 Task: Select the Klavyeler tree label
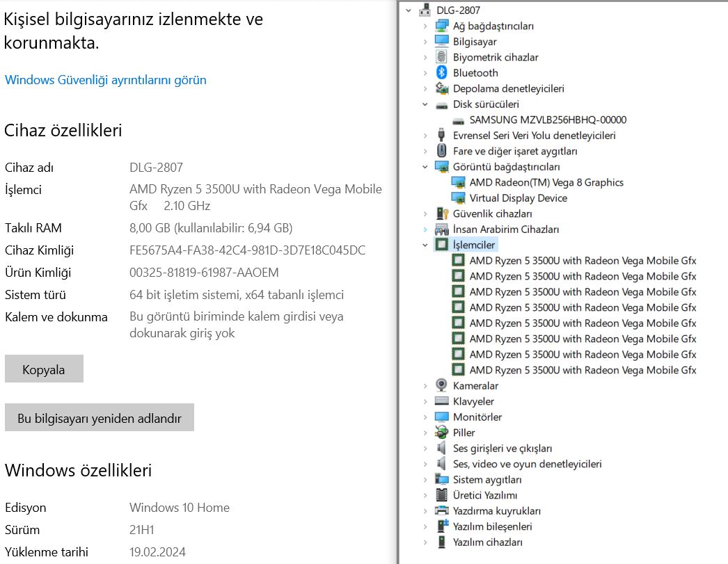point(473,401)
